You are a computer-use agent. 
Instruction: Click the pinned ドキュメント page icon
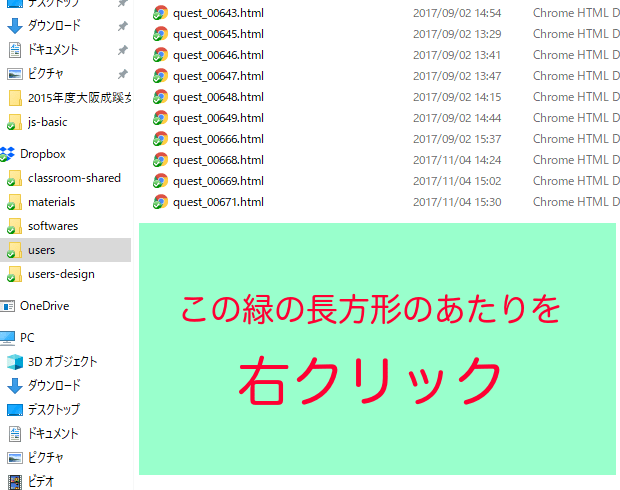(15, 50)
